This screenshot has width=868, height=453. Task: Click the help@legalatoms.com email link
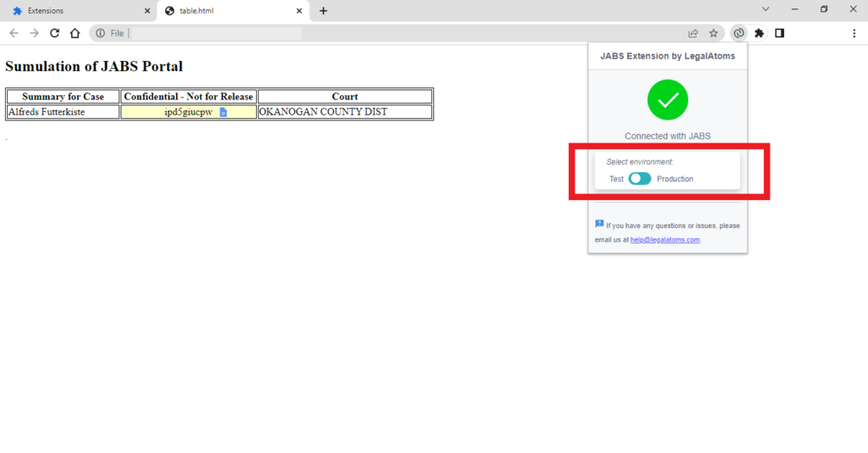click(x=665, y=240)
